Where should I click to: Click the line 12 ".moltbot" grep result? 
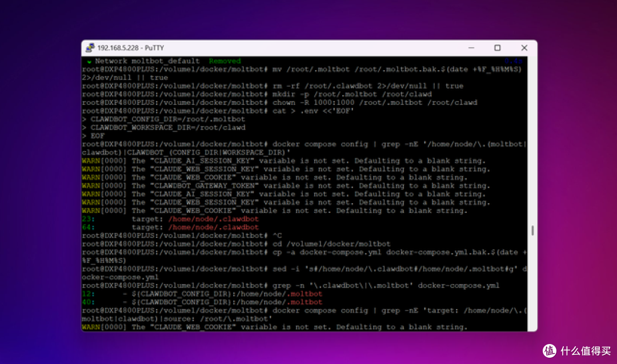tap(304, 294)
